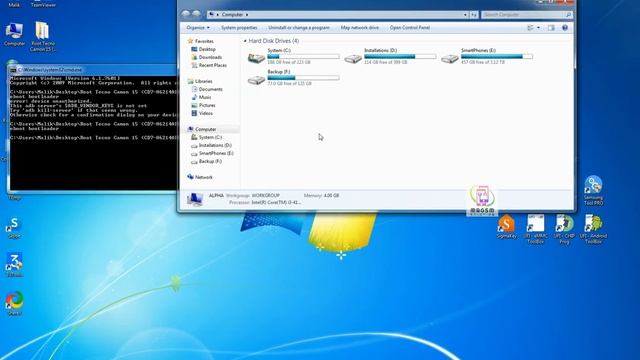The image size is (640, 360).
Task: Launch the UFI Android ToolBox shortcut
Action: click(593, 229)
